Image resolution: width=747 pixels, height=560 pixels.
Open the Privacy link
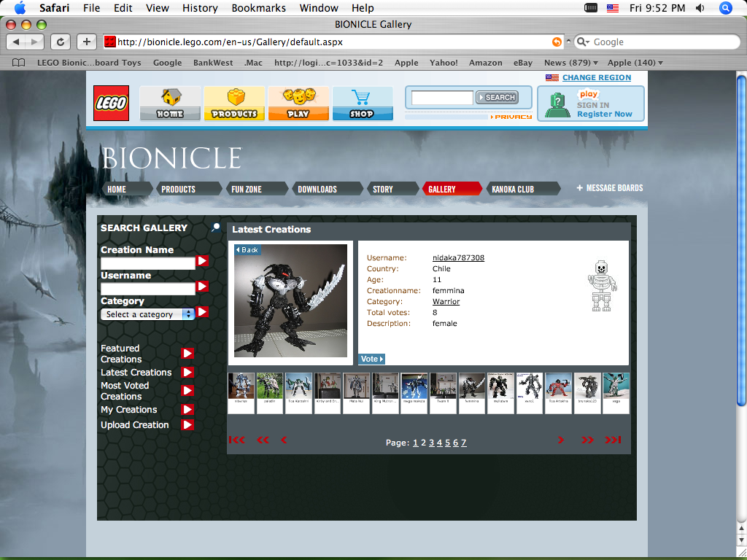511,117
